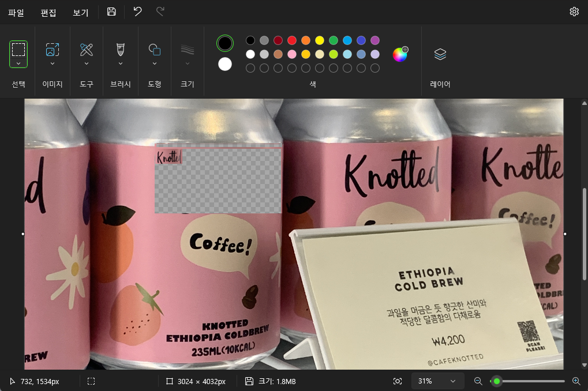
Task: Click the left-edge canvas resize handle
Action: pyautogui.click(x=23, y=234)
